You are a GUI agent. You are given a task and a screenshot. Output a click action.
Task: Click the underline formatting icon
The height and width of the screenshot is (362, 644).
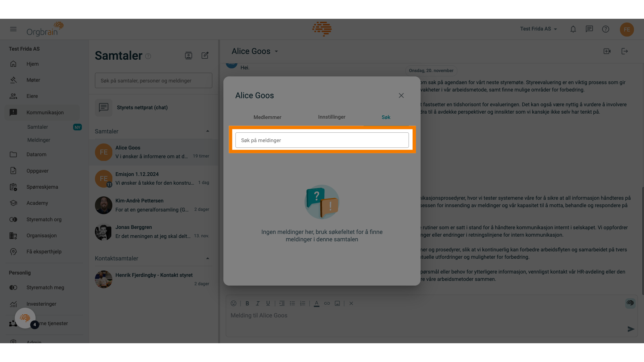[268, 304]
